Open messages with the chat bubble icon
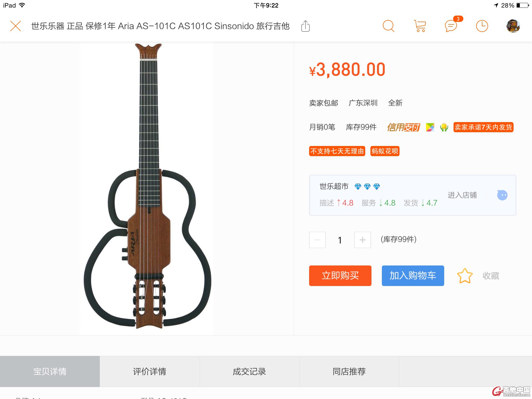 (x=451, y=26)
